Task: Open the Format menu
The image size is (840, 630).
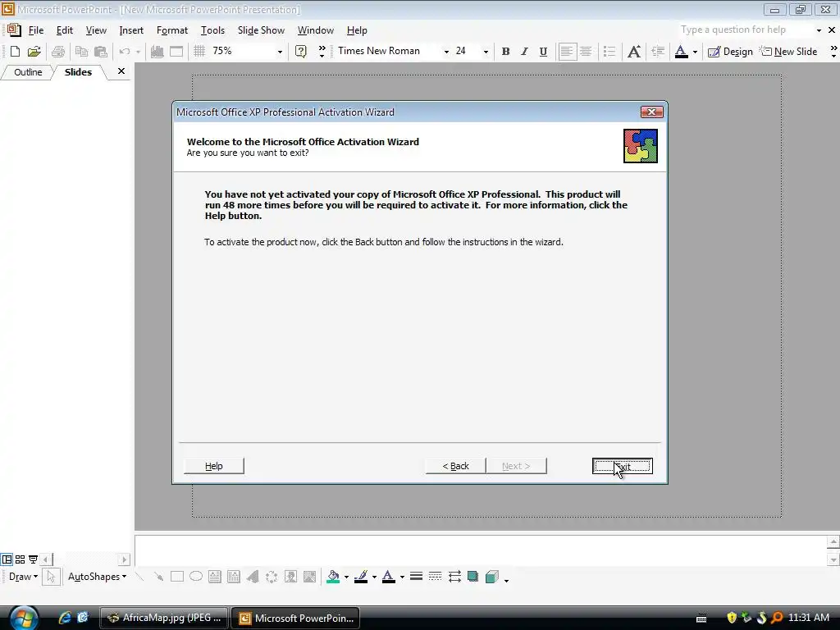Action: pos(172,30)
